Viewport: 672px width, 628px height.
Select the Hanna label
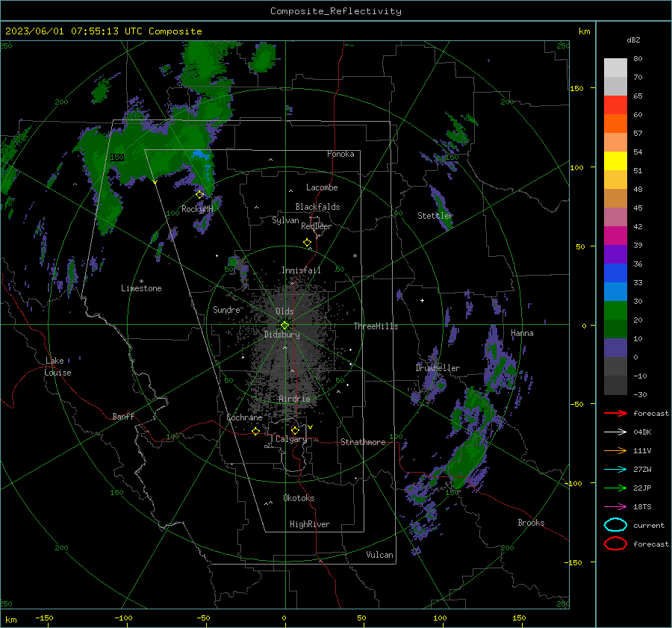click(x=522, y=333)
